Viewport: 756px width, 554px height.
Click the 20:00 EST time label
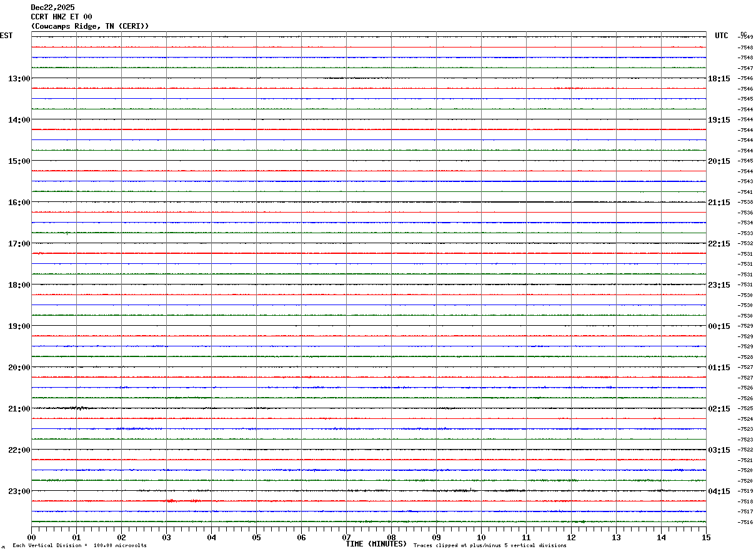[19, 368]
